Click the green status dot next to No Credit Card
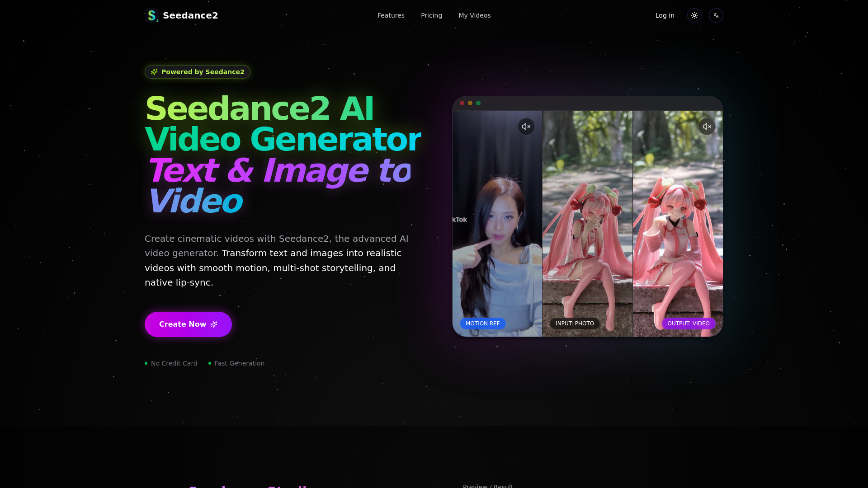Screen dimensions: 868x488 (x=146, y=363)
